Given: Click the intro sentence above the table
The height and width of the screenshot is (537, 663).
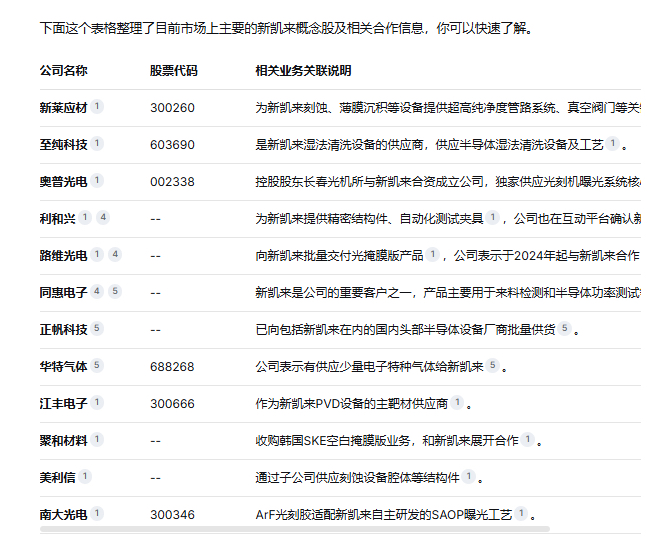Looking at the screenshot, I should tap(286, 28).
